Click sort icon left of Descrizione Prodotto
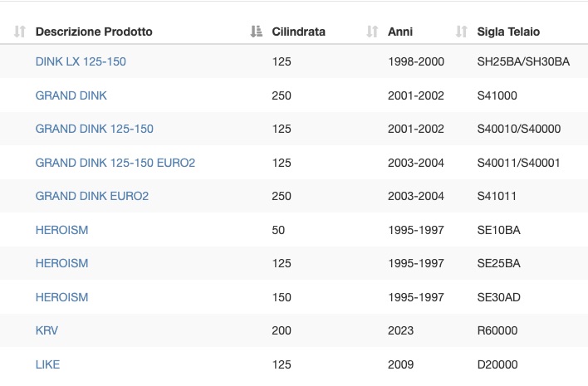 coord(19,32)
